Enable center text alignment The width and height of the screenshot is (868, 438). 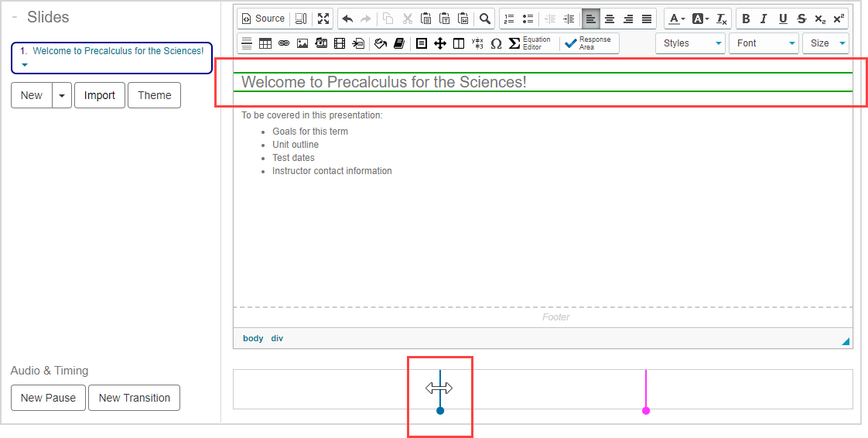click(610, 19)
